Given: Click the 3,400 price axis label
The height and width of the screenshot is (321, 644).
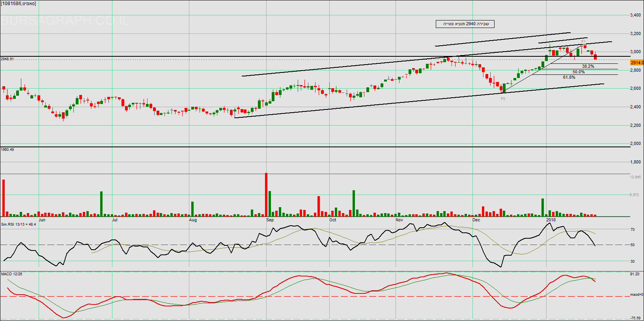Looking at the screenshot, I should 635,15.
